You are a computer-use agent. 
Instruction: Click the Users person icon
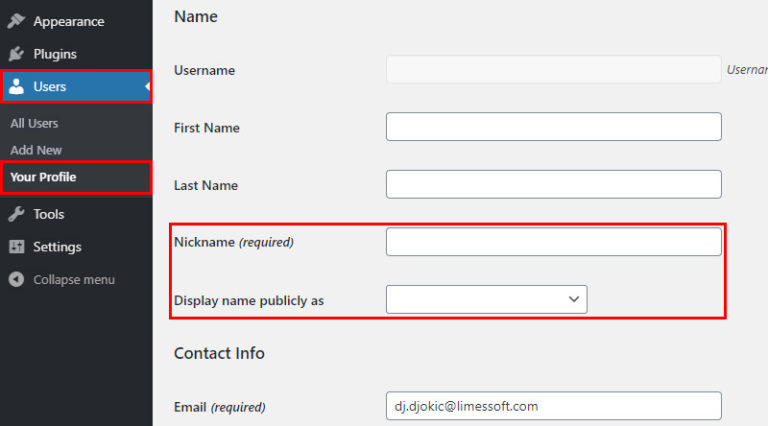pos(16,87)
